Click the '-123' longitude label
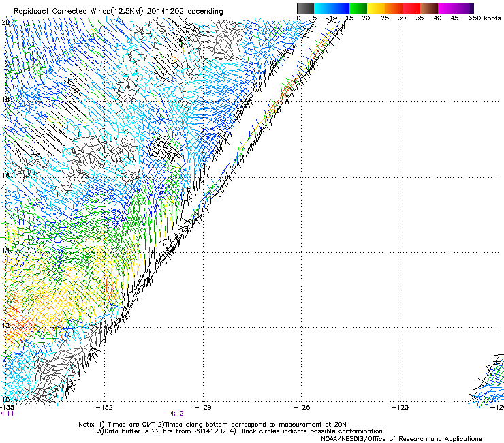 [400, 408]
